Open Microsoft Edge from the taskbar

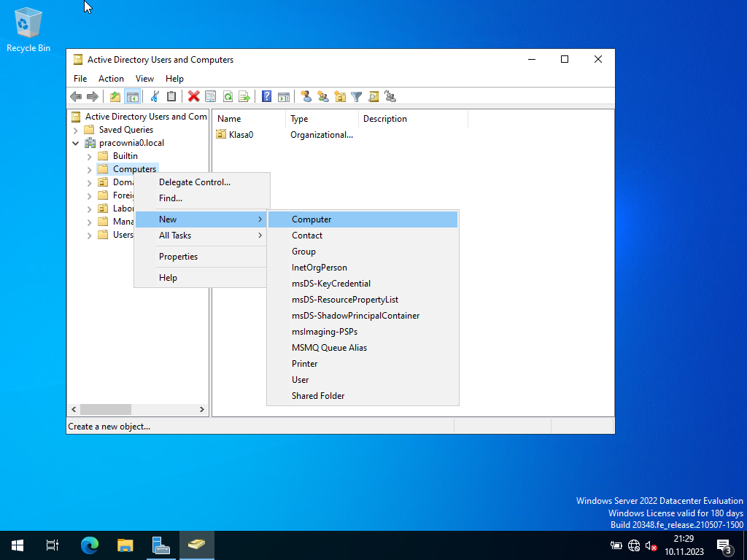point(89,545)
